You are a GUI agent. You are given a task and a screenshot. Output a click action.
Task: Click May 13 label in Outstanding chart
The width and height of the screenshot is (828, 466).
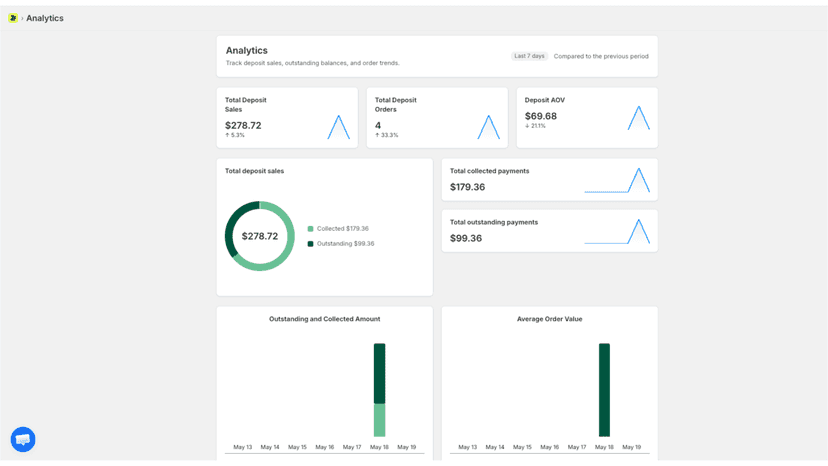click(242, 447)
